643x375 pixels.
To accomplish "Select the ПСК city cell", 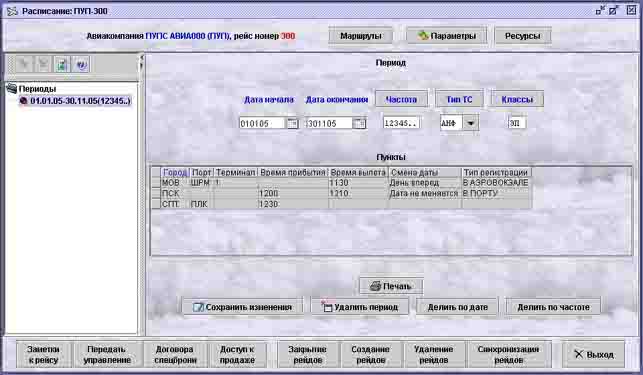I will [175, 193].
